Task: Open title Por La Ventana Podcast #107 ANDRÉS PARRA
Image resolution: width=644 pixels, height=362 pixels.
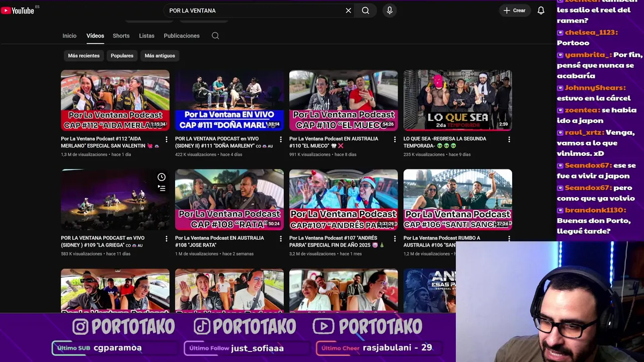Action: click(x=337, y=242)
